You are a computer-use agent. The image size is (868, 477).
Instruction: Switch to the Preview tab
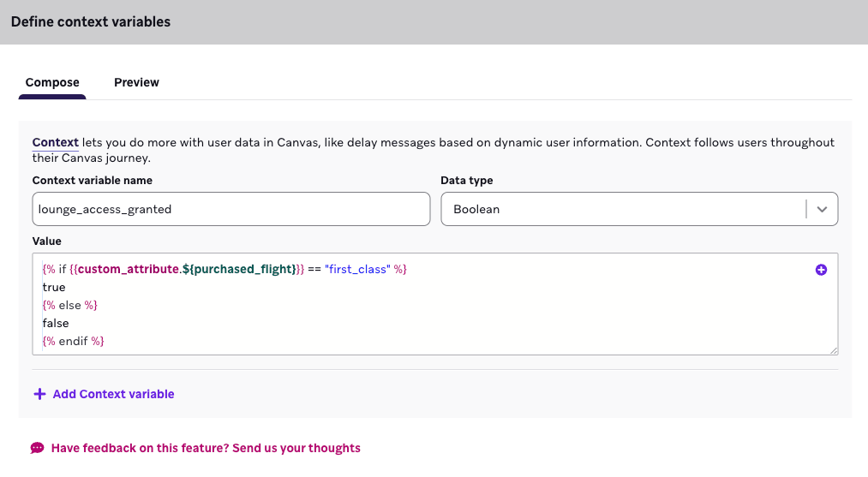136,82
